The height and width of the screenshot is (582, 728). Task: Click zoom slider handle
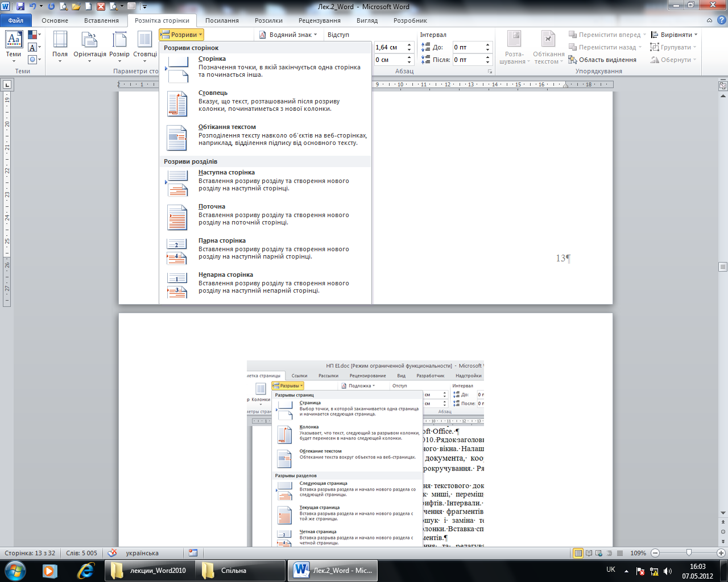[689, 553]
